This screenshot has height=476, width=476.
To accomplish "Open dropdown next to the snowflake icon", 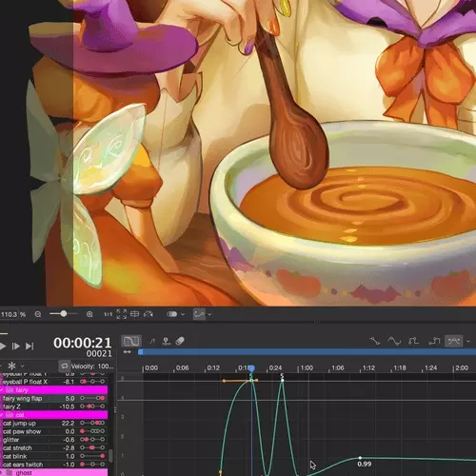I will pos(22,366).
